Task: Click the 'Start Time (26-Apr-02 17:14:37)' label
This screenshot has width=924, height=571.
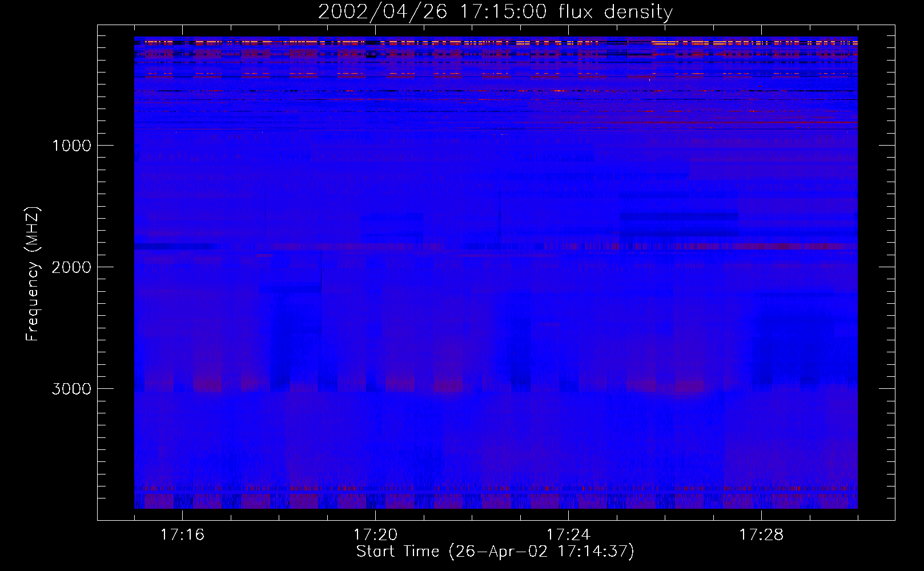Action: 495,552
